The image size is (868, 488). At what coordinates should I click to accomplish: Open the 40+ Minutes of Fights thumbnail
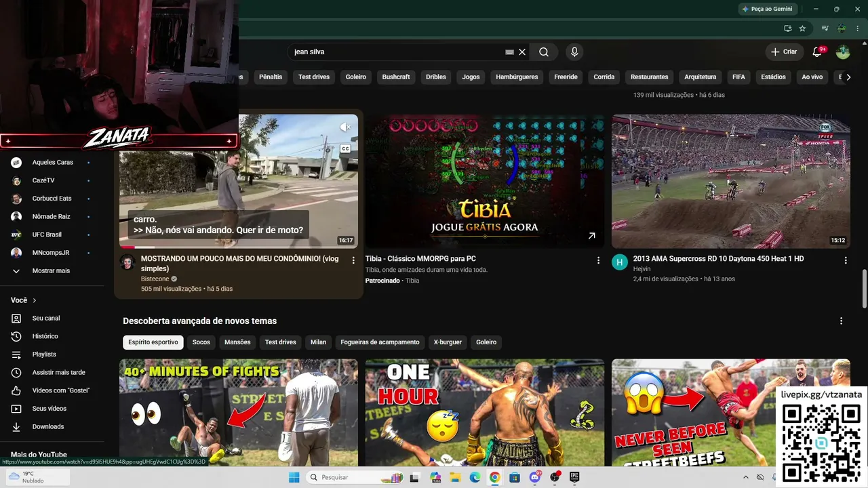(239, 413)
